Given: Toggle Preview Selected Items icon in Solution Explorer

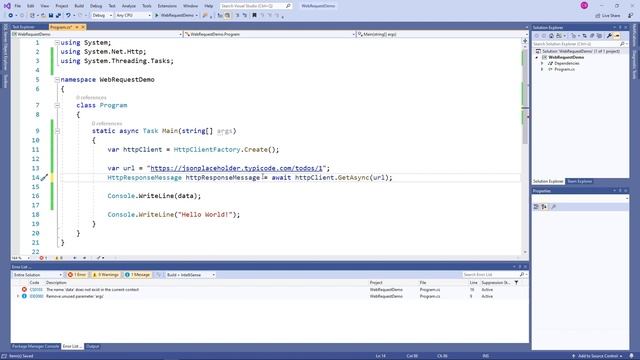Looking at the screenshot, I should [617, 36].
